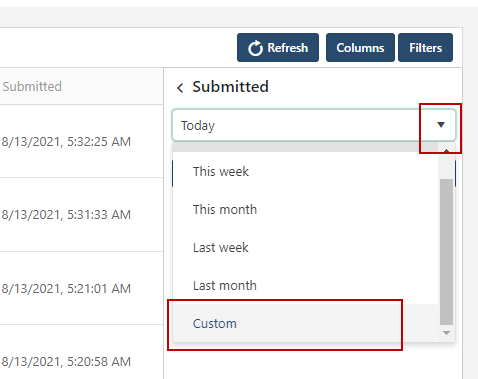Click the Refresh button
Viewport: 478px width, 379px height.
coord(278,48)
